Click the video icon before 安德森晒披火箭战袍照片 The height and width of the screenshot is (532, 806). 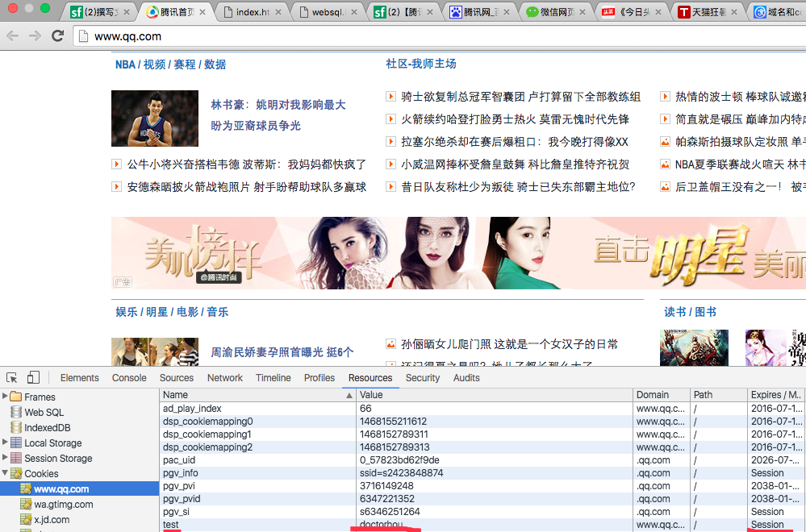(117, 187)
